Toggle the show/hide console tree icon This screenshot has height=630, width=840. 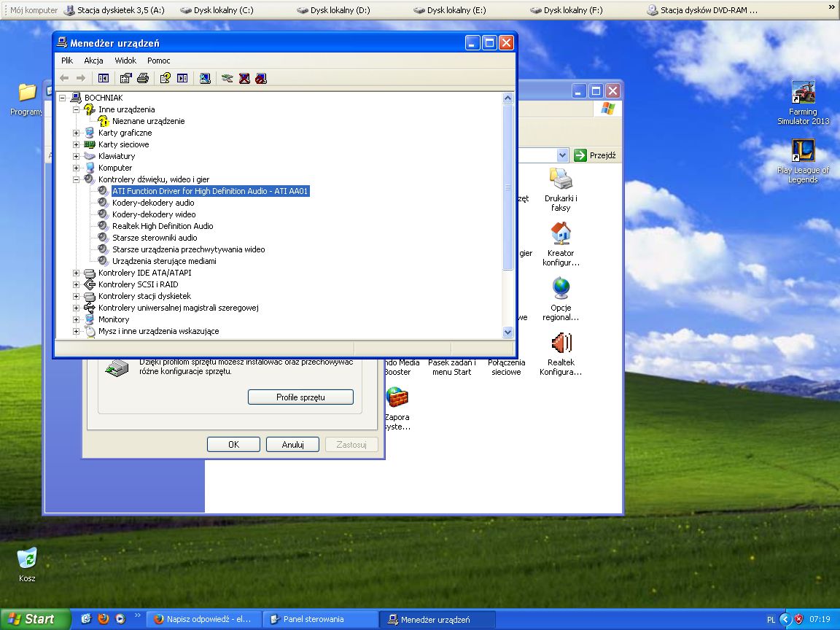point(104,78)
